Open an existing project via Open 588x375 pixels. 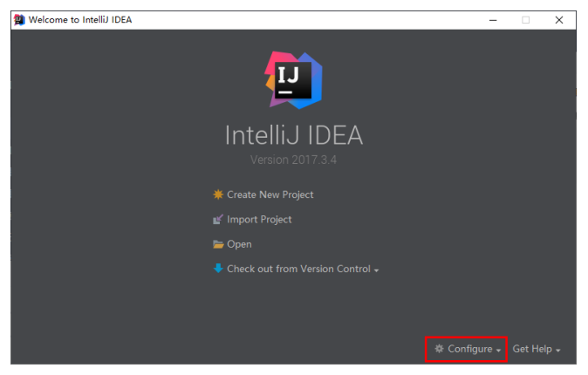pyautogui.click(x=239, y=244)
